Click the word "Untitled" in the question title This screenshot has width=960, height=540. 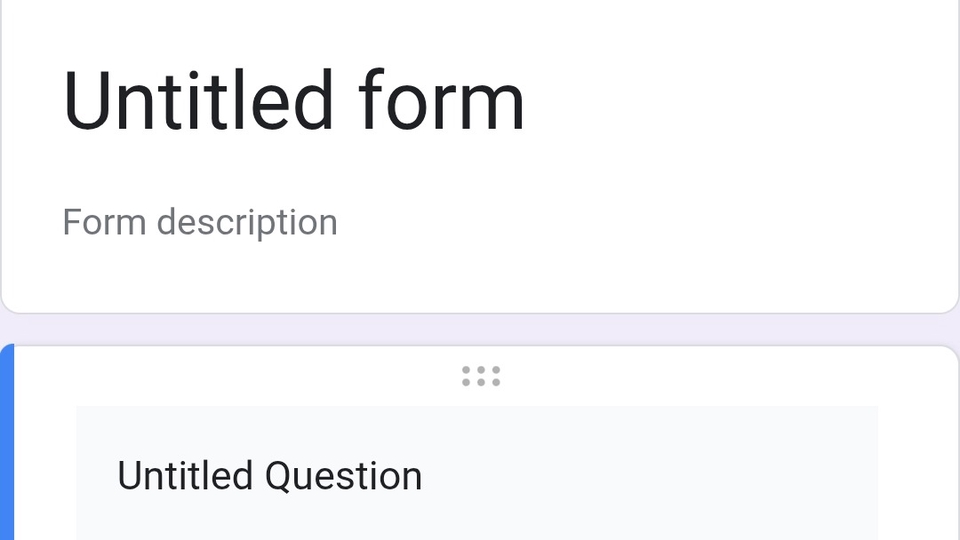[x=185, y=476]
